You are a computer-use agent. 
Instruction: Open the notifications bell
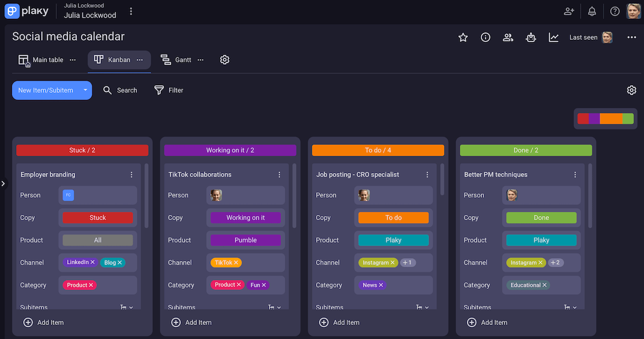click(x=591, y=11)
